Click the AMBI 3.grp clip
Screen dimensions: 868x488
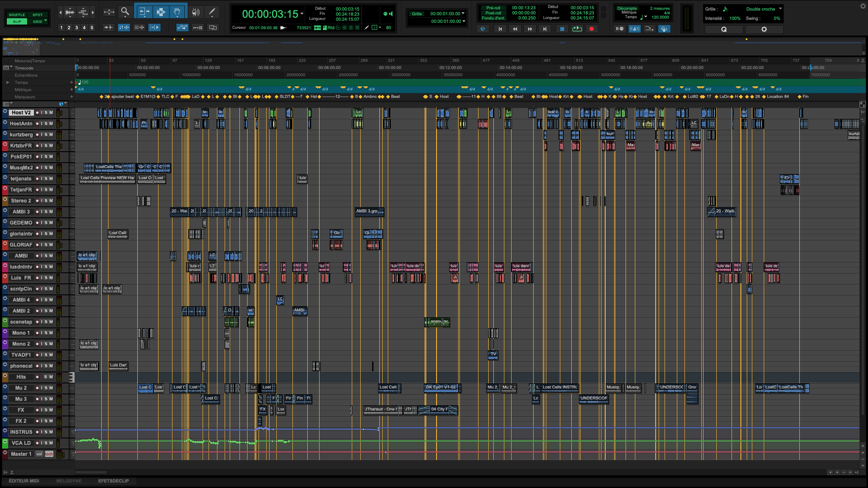[x=368, y=211]
